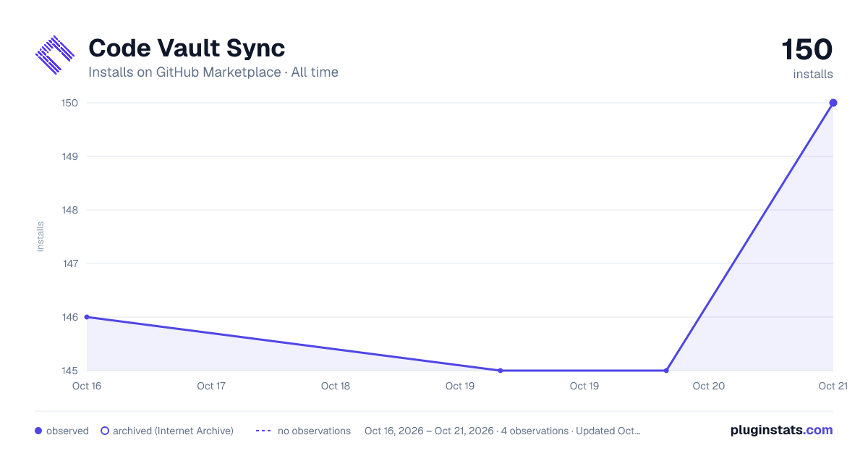
Task: Click the y-axis label 149
Action: pyautogui.click(x=69, y=156)
